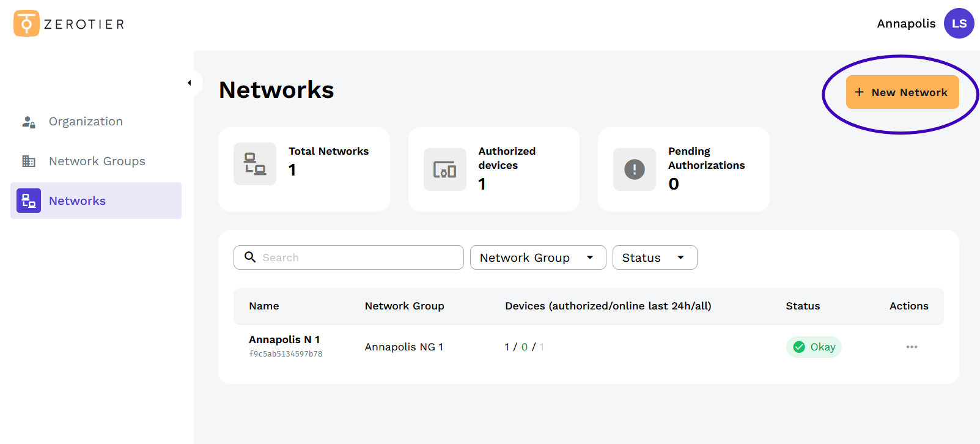Click the 1 / 0 / 1 devices count
This screenshot has width=980, height=444.
[x=525, y=347]
